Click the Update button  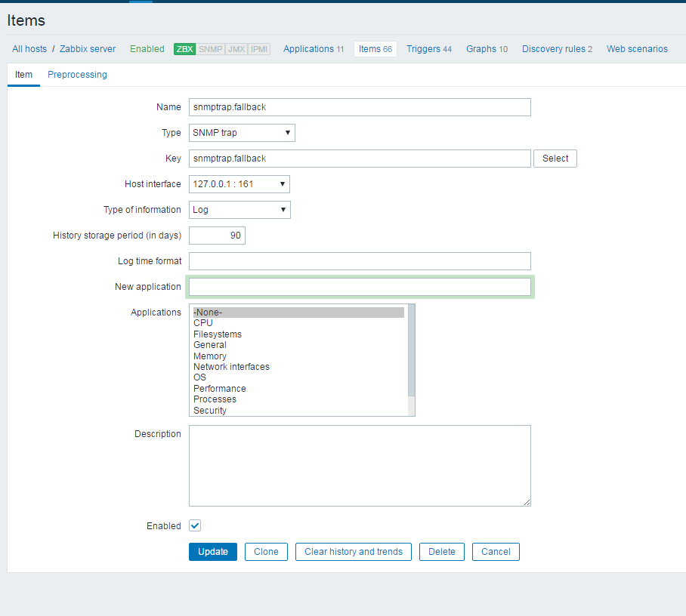pos(213,552)
